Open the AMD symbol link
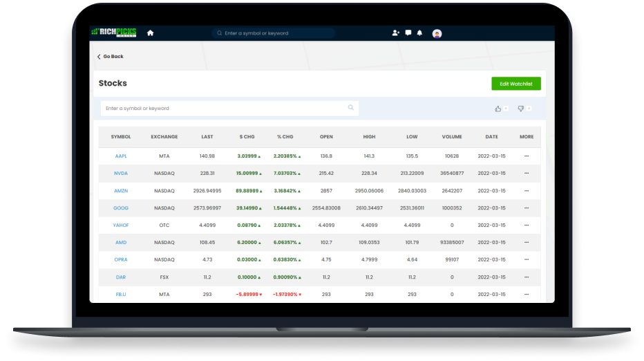 coord(121,243)
